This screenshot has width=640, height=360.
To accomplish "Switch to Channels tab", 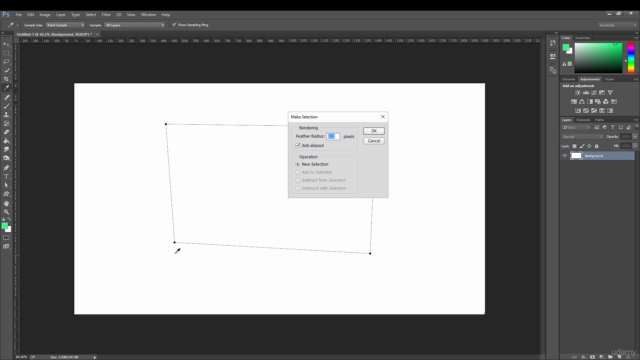I will pos(583,120).
